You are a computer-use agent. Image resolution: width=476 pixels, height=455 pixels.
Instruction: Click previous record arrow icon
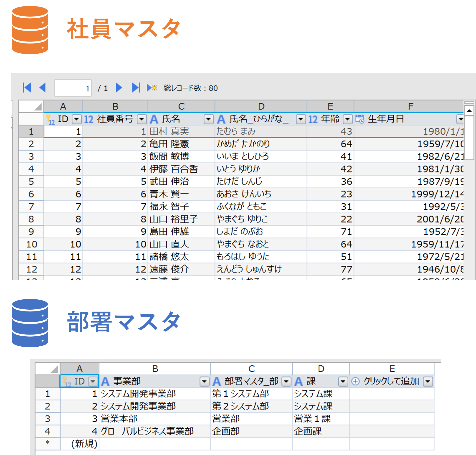point(43,88)
